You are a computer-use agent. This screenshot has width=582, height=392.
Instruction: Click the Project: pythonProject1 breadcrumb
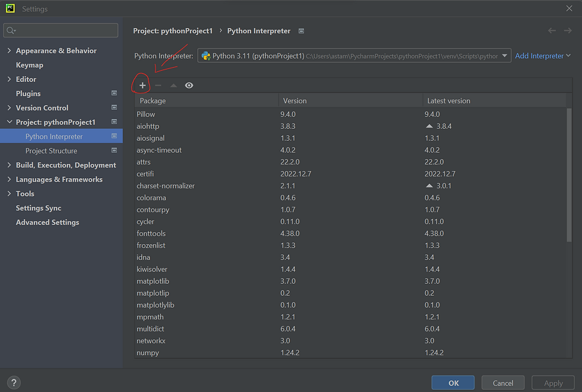173,31
